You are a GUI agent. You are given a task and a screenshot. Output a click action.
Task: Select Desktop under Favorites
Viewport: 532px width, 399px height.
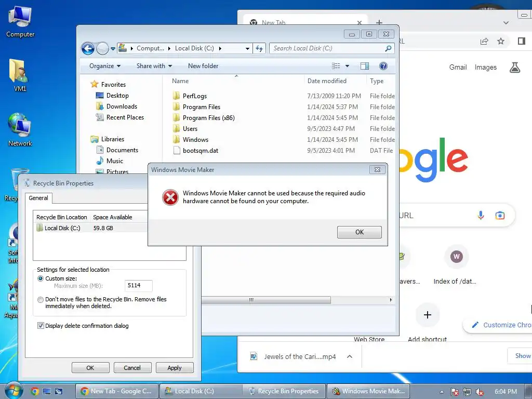click(117, 96)
